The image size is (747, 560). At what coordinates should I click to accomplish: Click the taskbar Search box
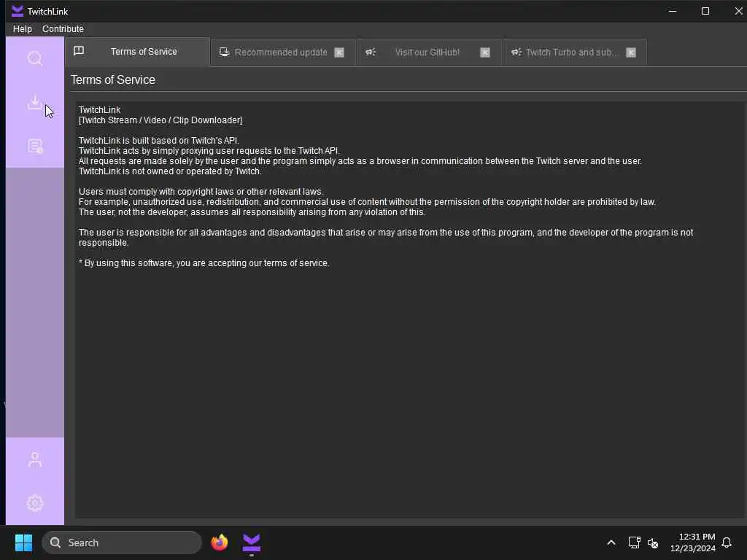click(x=122, y=542)
